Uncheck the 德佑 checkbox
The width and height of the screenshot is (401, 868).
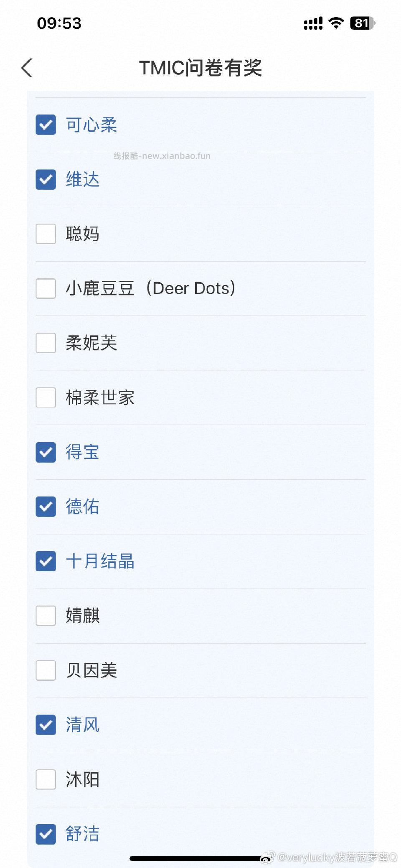tap(46, 507)
